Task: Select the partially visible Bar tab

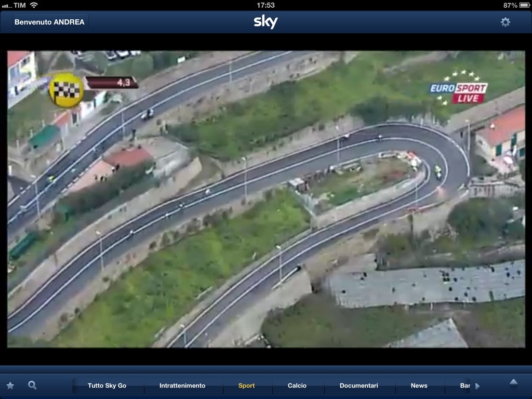Action: [464, 385]
